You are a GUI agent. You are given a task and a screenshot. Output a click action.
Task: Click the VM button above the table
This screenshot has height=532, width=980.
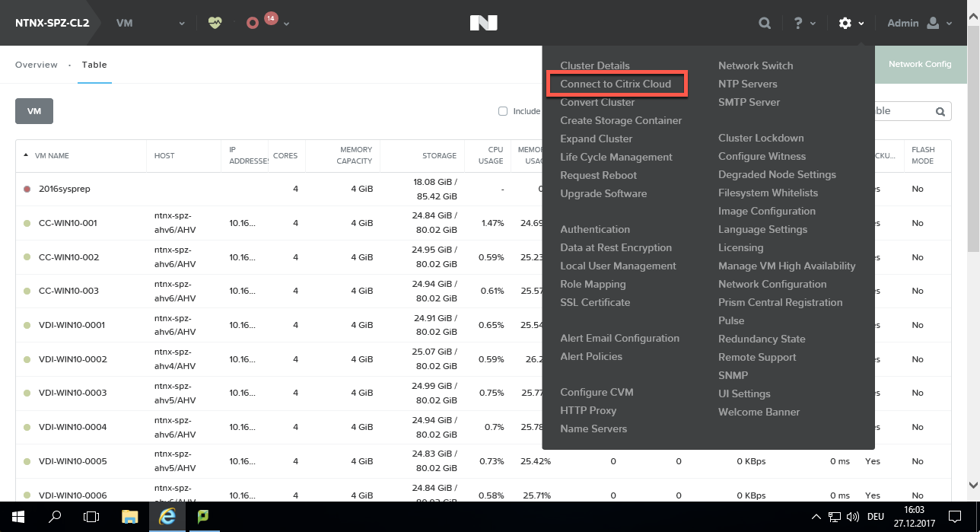pos(33,110)
